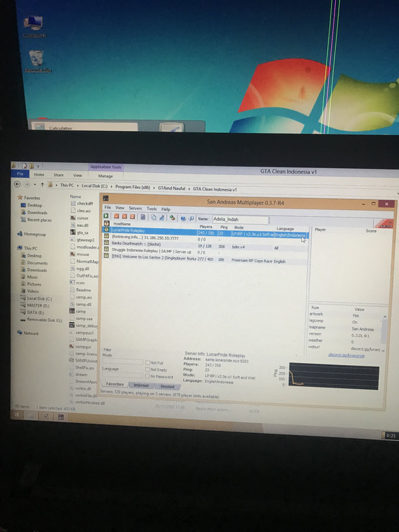Click the icon beside Welcome to Los Santos 2
399x532 pixels.
tap(106, 255)
